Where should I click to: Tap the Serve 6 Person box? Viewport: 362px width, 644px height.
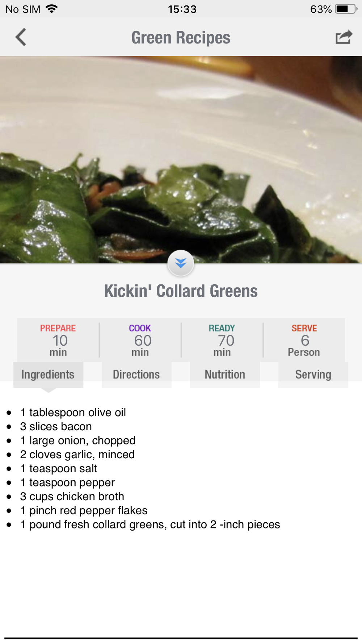tap(304, 340)
